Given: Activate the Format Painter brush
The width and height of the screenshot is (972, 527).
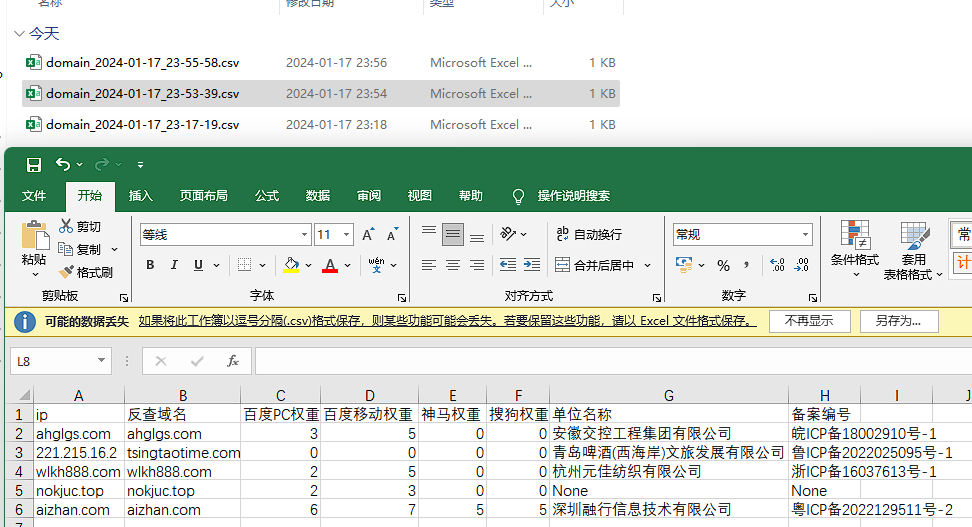Looking at the screenshot, I should (66, 272).
